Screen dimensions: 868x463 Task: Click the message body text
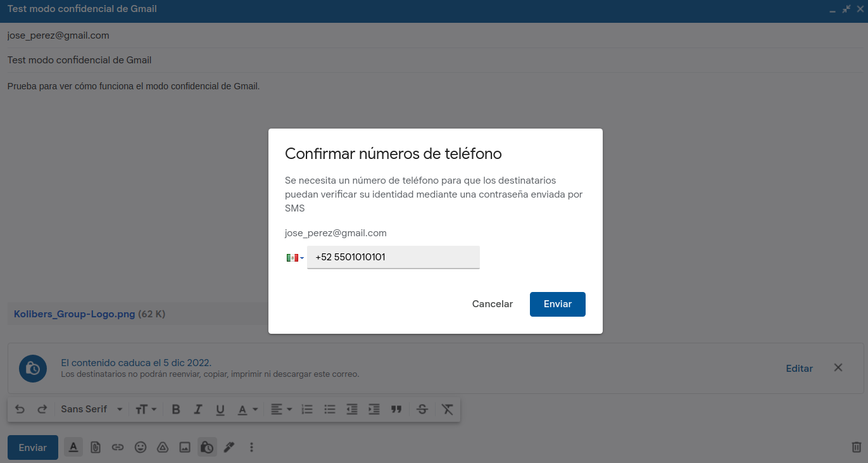coord(134,86)
